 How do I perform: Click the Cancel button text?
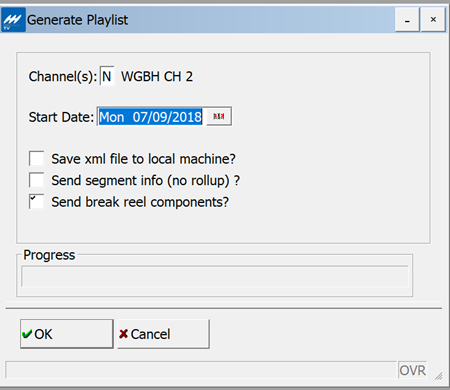(150, 334)
